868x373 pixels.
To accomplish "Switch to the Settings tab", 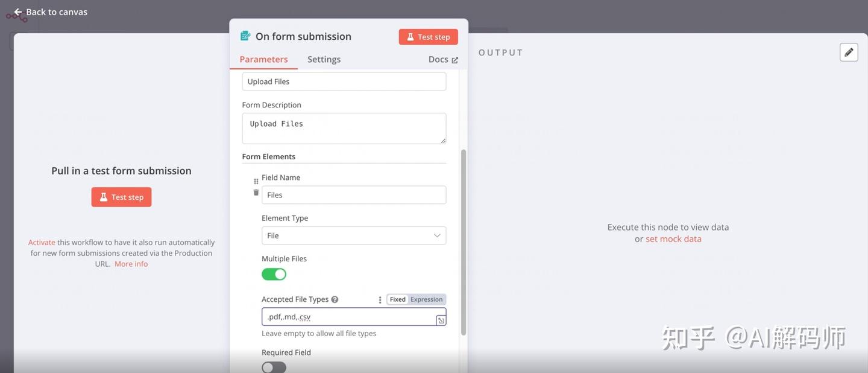I will [324, 59].
